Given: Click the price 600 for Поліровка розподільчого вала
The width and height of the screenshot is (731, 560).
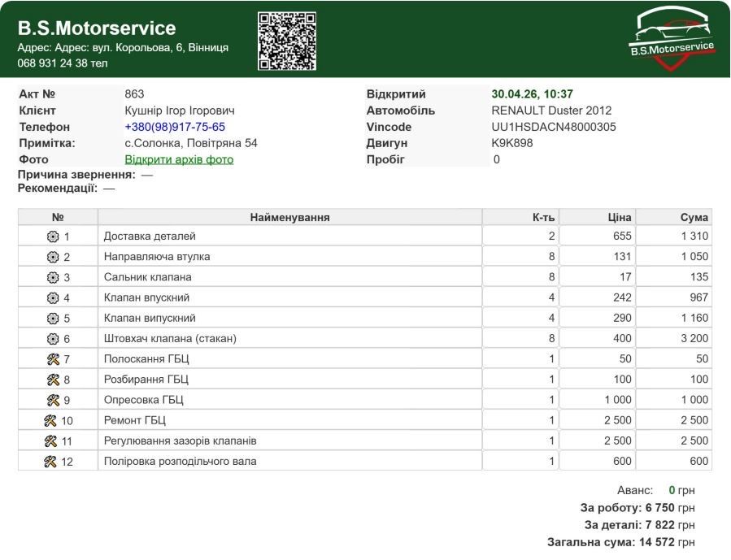Looking at the screenshot, I should pos(622,462).
